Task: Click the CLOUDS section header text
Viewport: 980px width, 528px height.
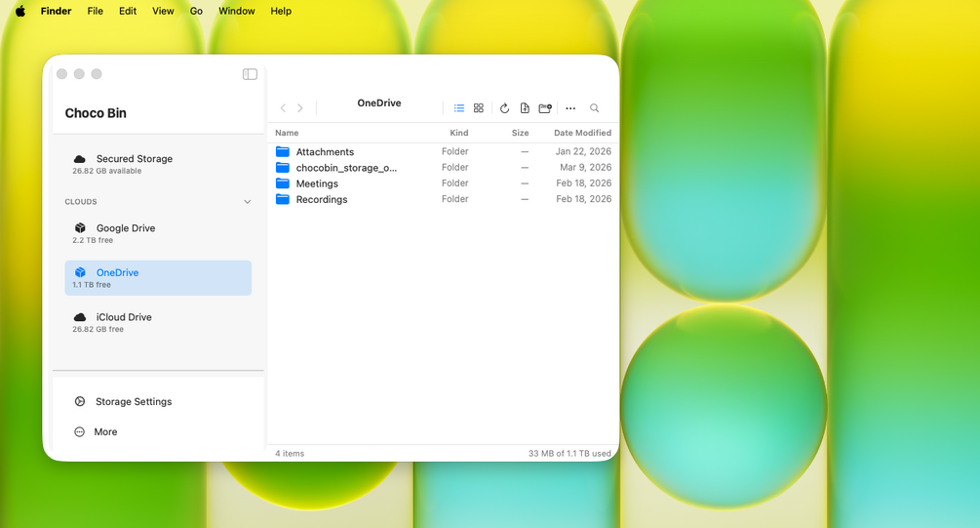Action: pos(81,201)
